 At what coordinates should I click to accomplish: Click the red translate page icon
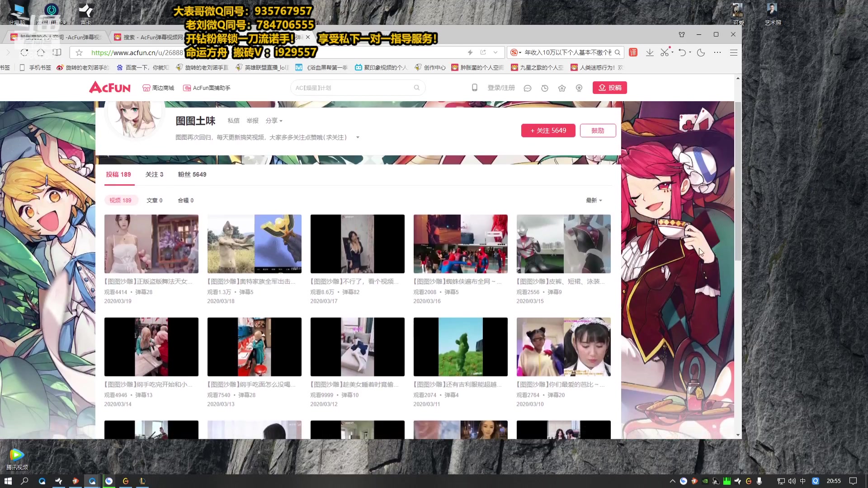click(x=633, y=52)
